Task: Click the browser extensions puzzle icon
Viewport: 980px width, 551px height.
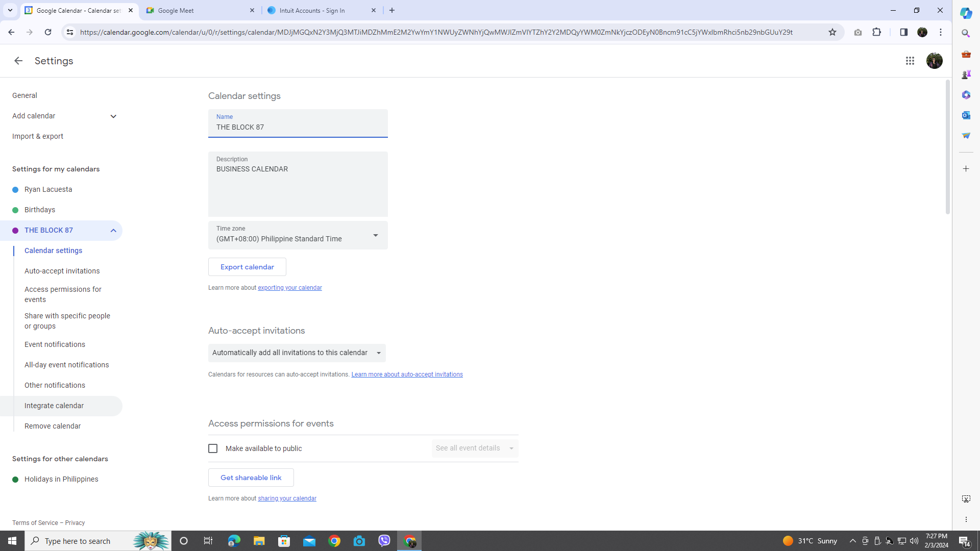Action: pos(877,32)
